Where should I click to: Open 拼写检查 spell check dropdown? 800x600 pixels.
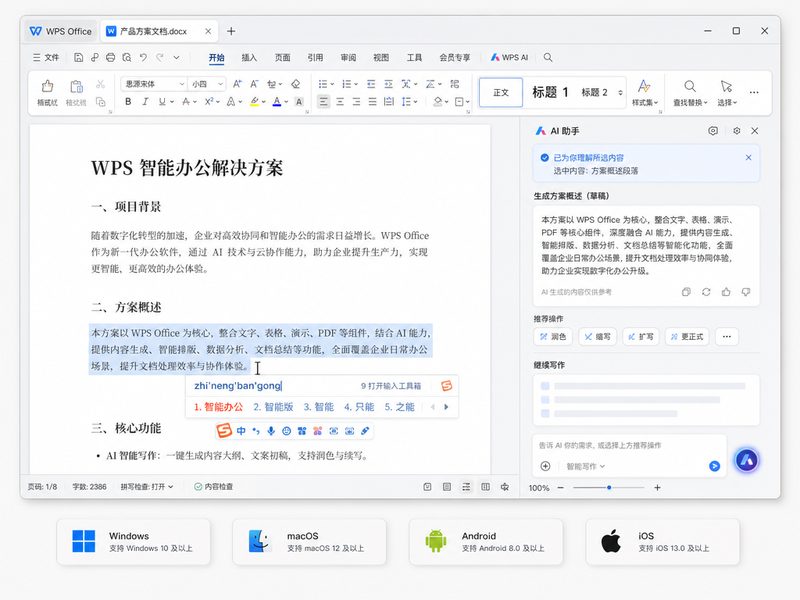(x=147, y=487)
